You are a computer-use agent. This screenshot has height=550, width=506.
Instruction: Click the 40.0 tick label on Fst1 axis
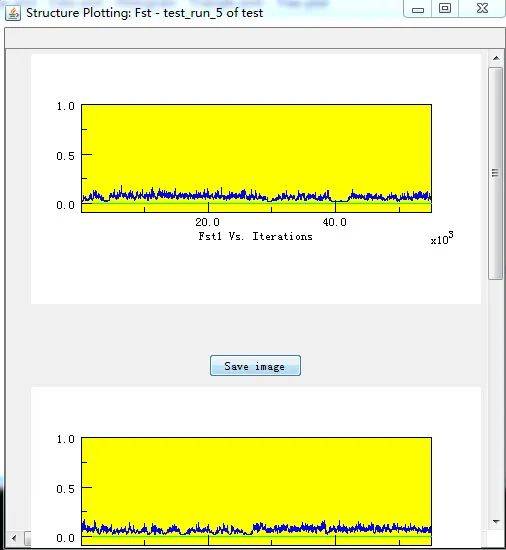pos(335,222)
